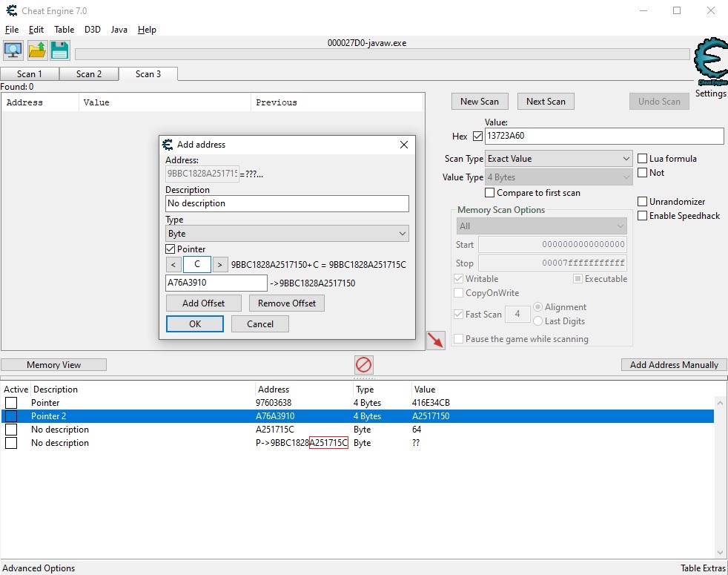
Task: Click the right arrow offset increment button
Action: [220, 265]
